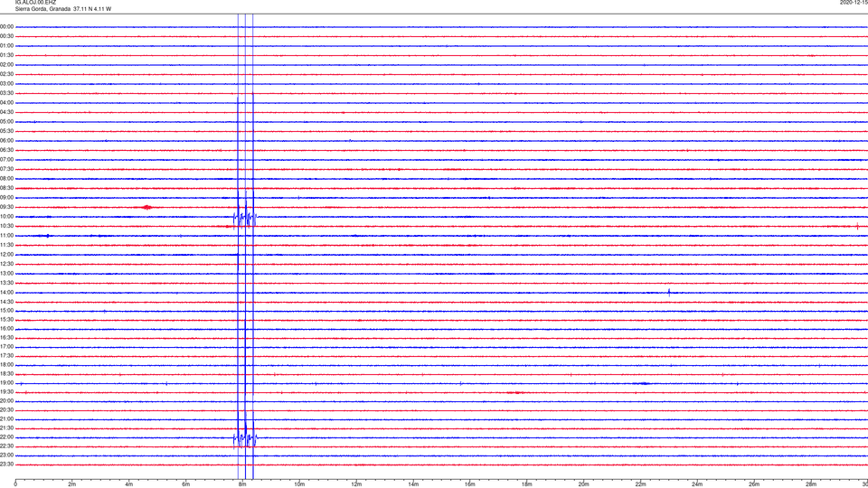Select the 01:00 time label

[6, 45]
